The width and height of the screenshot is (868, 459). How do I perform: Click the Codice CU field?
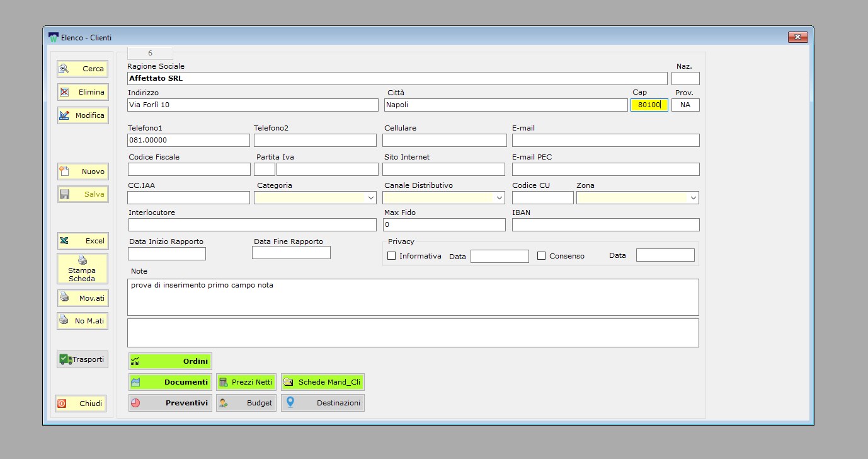click(543, 198)
